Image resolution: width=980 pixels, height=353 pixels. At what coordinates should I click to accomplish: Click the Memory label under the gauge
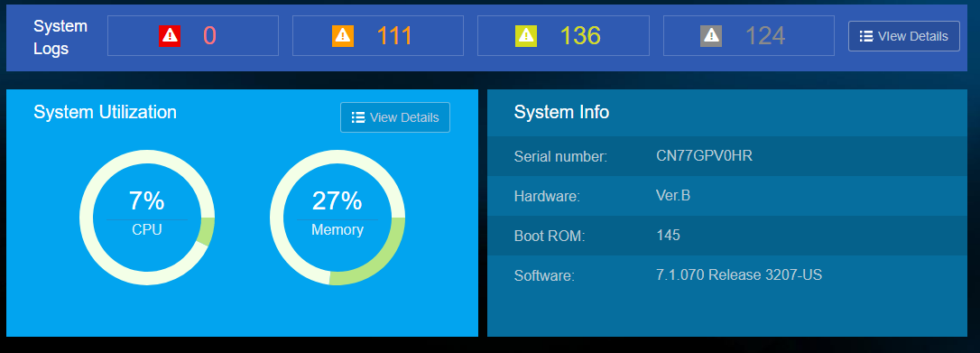tap(337, 230)
